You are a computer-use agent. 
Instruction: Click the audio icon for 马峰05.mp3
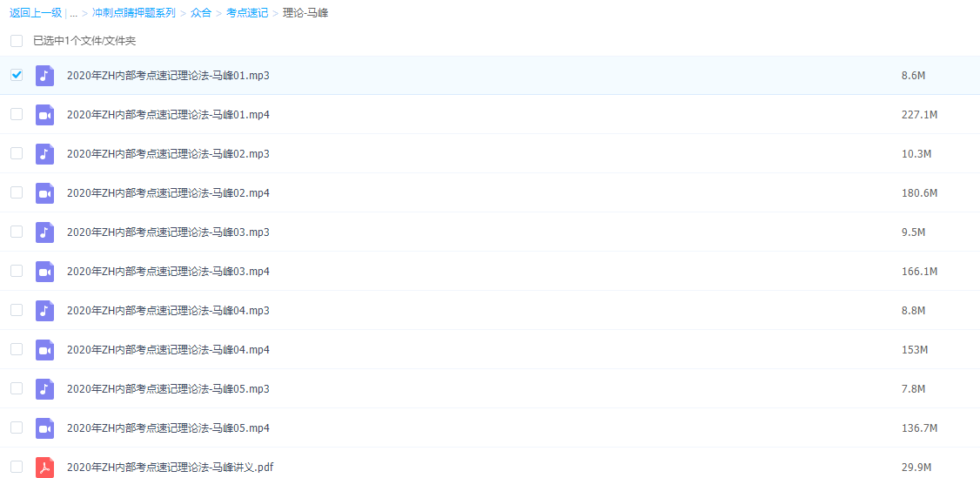pyautogui.click(x=44, y=389)
